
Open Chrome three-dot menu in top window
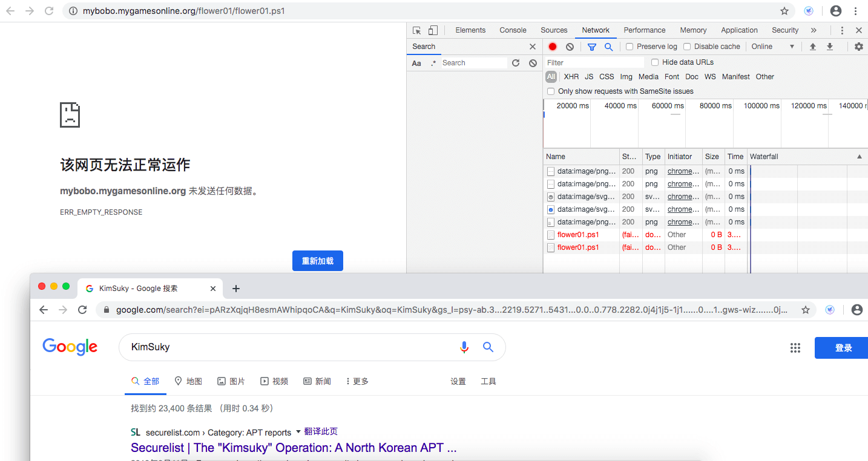(x=855, y=11)
